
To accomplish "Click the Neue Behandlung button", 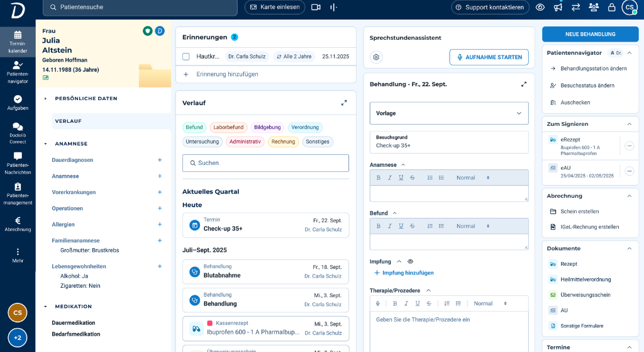I will tap(590, 34).
